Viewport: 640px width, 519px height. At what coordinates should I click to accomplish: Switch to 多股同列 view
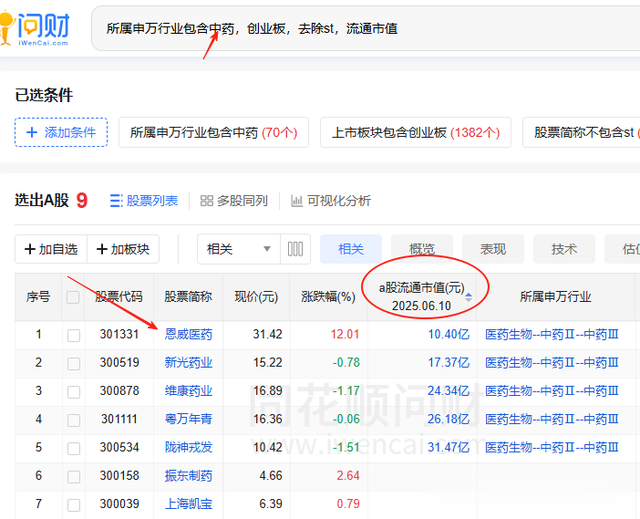(x=234, y=200)
